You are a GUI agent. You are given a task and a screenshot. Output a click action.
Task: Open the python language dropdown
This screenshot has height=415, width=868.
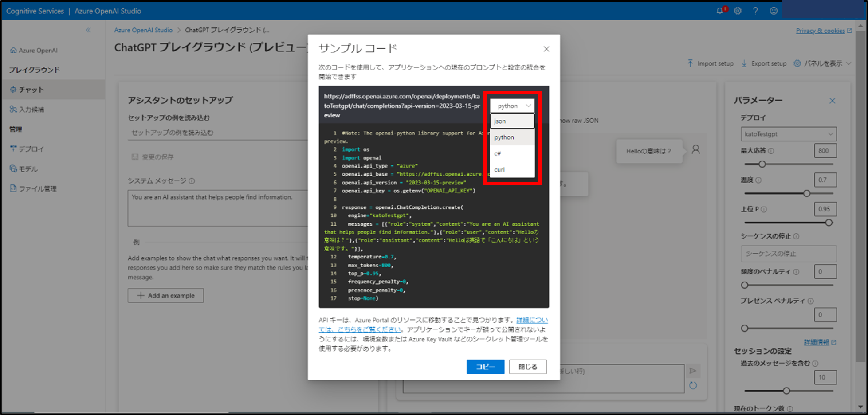(x=512, y=106)
